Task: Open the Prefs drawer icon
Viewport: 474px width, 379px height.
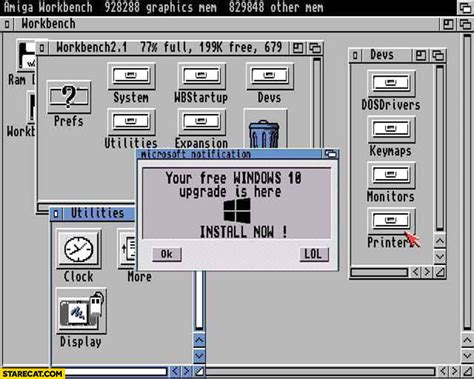Action: (x=69, y=97)
